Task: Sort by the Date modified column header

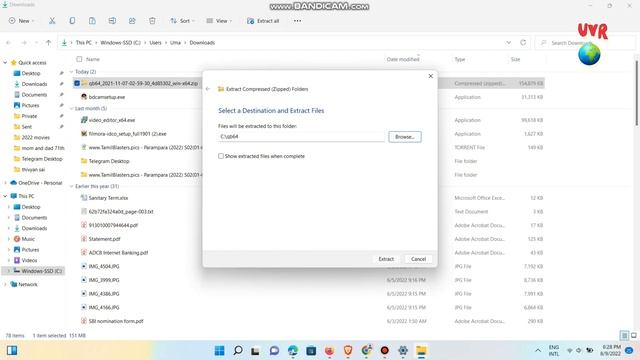Action: click(403, 59)
